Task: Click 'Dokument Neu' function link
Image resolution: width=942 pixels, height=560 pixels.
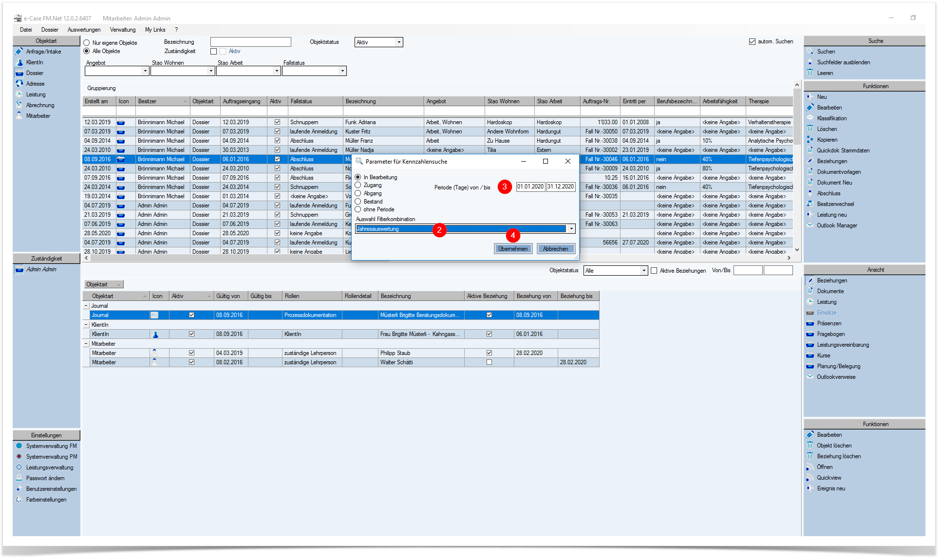Action: [834, 183]
